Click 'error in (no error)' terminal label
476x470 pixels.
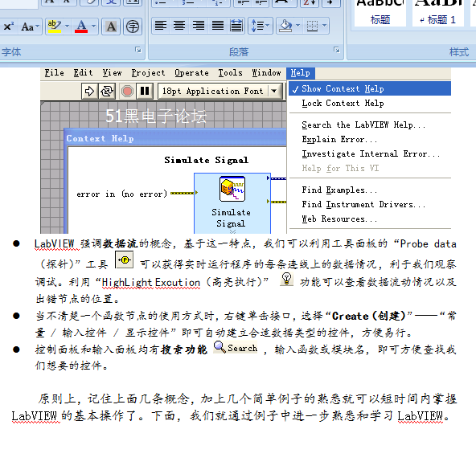pyautogui.click(x=121, y=194)
